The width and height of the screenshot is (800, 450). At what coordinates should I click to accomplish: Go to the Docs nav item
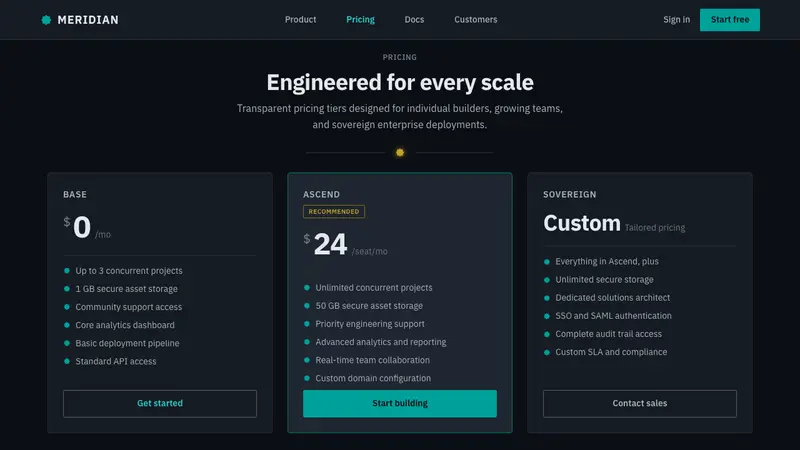pyautogui.click(x=414, y=19)
